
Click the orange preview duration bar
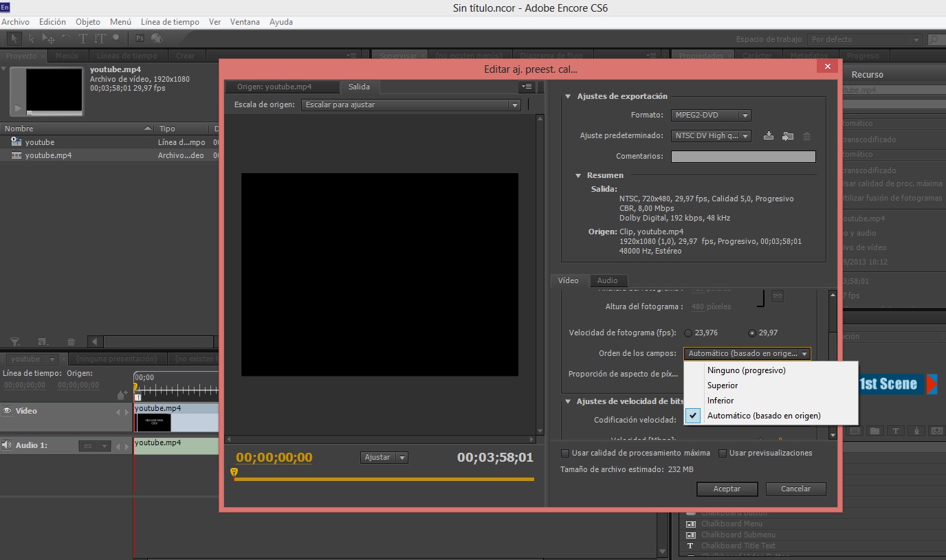[x=384, y=479]
